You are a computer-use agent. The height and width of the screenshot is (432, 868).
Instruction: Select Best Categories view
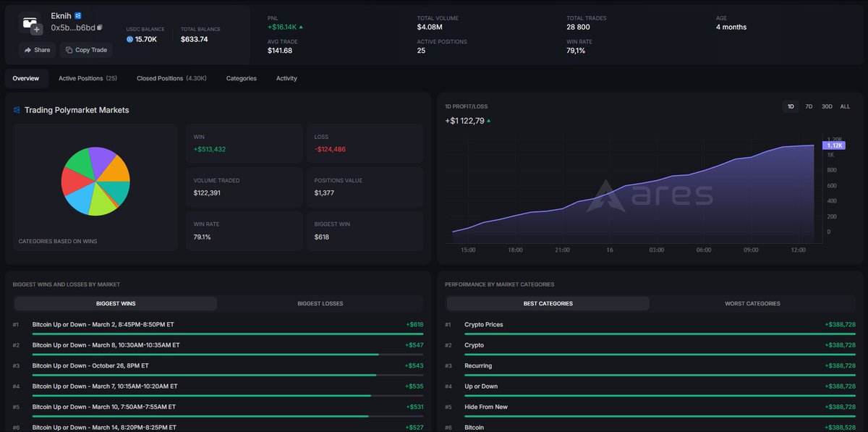pyautogui.click(x=548, y=303)
